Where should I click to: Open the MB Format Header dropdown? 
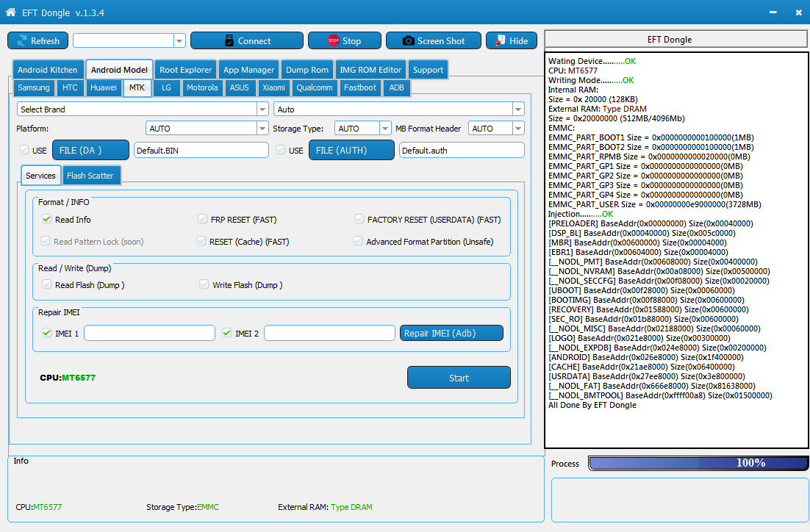coord(518,128)
